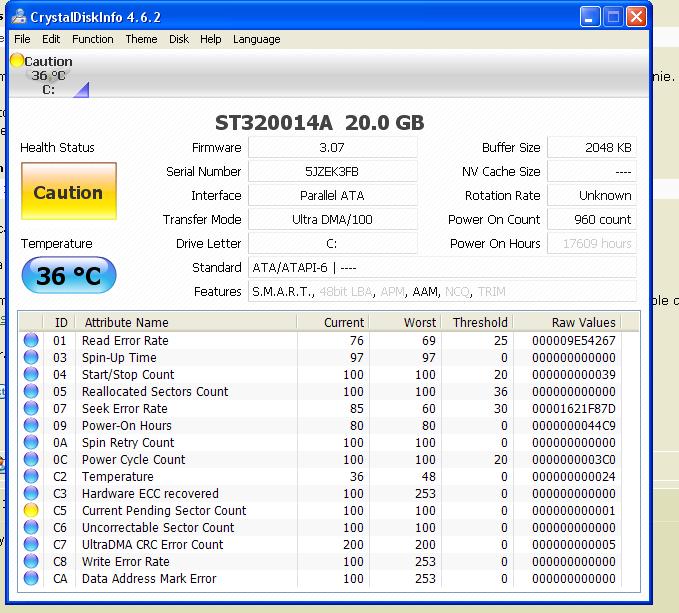Click the ID column header
This screenshot has height=613, width=679.
tap(59, 322)
